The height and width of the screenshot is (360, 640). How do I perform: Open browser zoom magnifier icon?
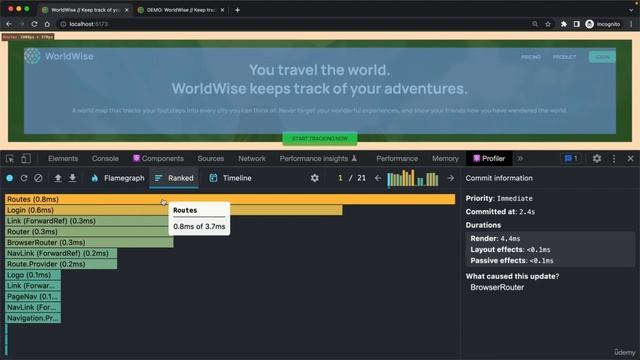pos(535,24)
